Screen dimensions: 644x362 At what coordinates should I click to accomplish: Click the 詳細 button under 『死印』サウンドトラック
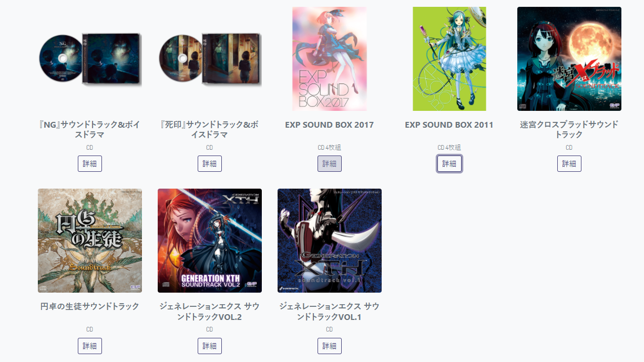tap(210, 163)
